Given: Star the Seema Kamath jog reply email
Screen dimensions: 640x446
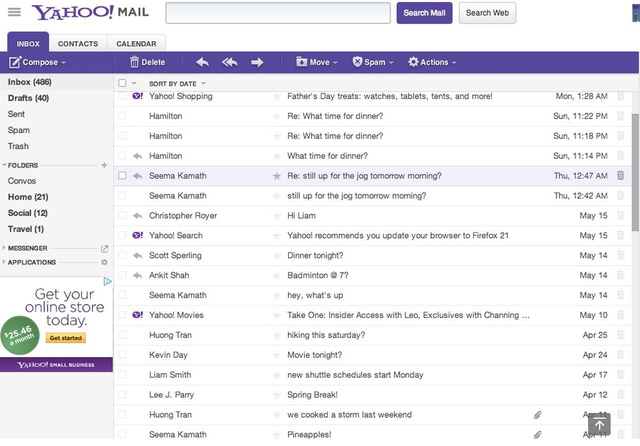Looking at the screenshot, I should click(277, 176).
